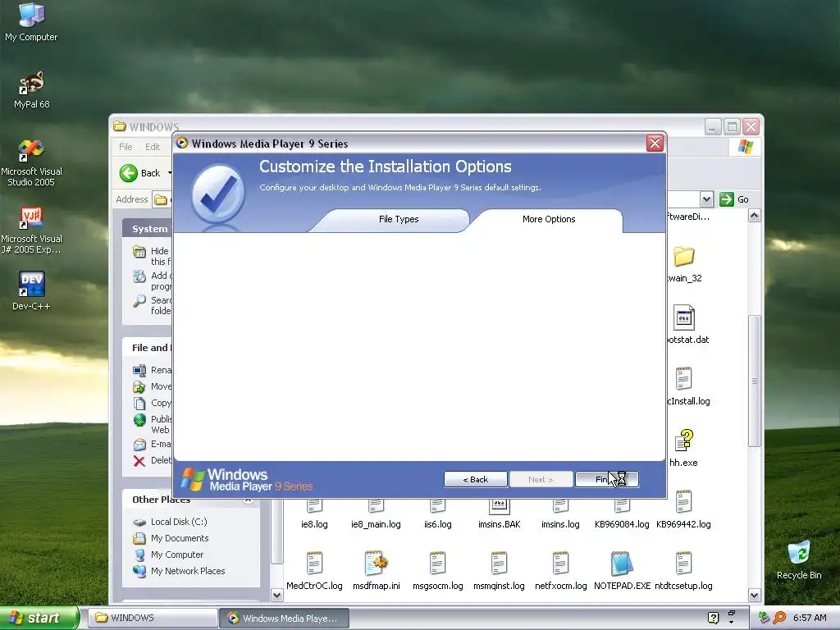Click the green Go arrow button
The image size is (840, 630).
coord(727,199)
